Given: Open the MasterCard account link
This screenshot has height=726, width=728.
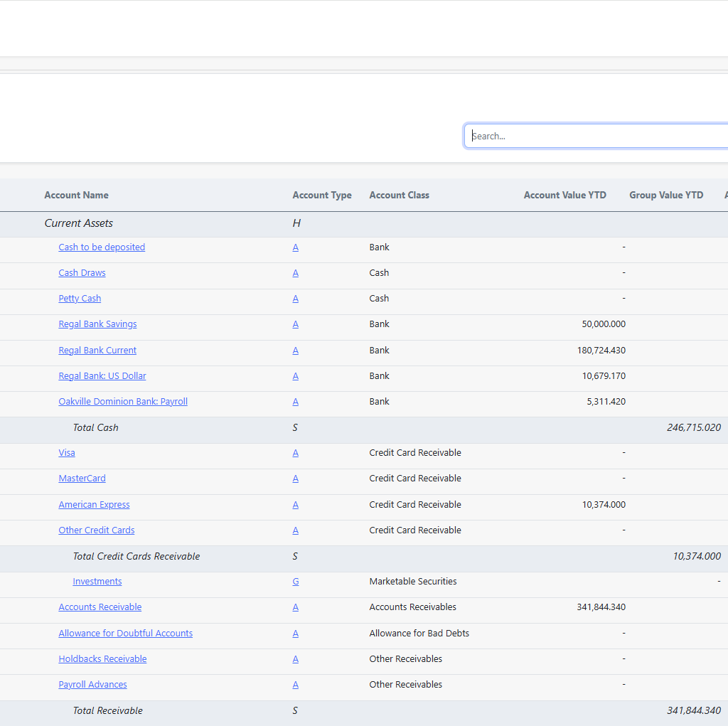Looking at the screenshot, I should 82,478.
